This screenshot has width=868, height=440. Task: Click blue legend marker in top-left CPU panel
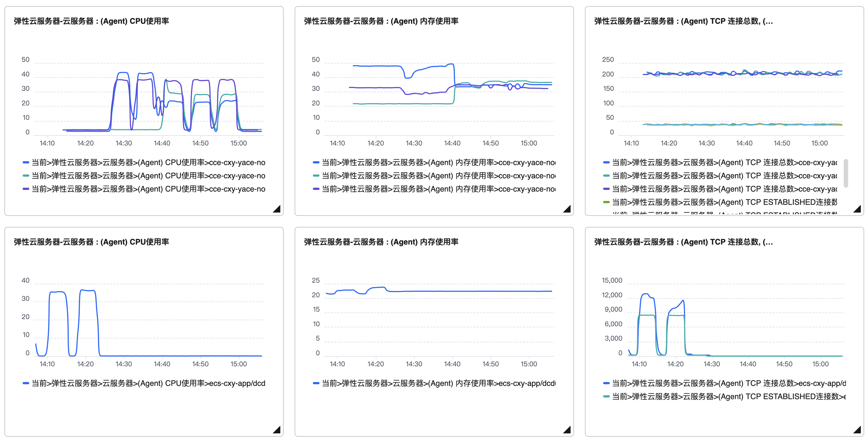point(26,163)
